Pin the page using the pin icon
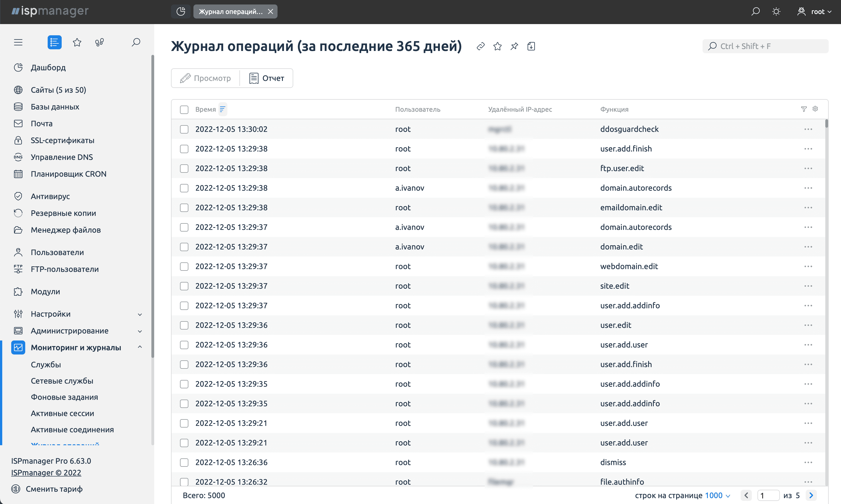 point(514,46)
